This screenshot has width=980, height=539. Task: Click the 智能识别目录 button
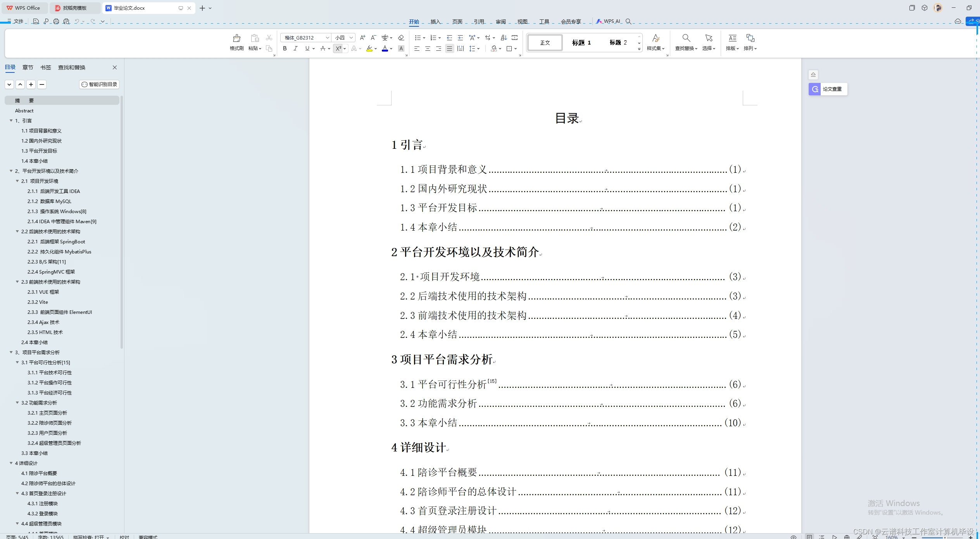click(100, 84)
